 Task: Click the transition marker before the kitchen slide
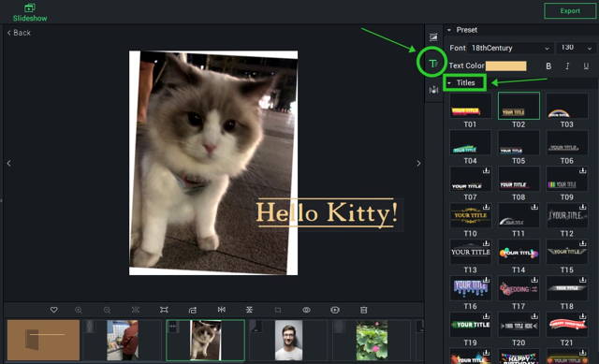click(x=90, y=327)
